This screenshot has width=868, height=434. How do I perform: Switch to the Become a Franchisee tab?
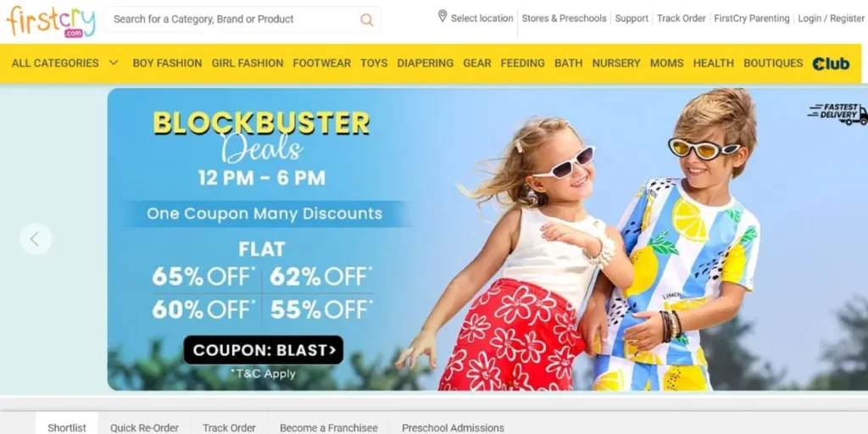[x=329, y=427]
